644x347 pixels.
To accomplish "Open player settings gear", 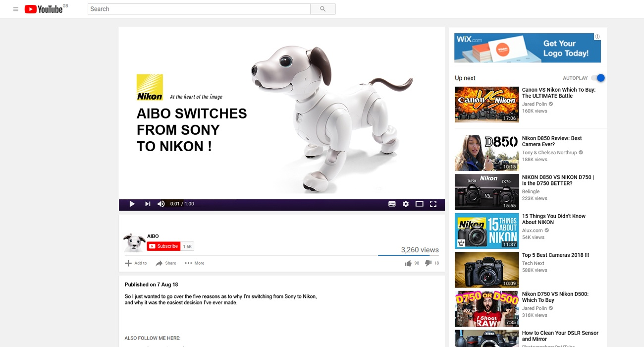I will pyautogui.click(x=406, y=204).
